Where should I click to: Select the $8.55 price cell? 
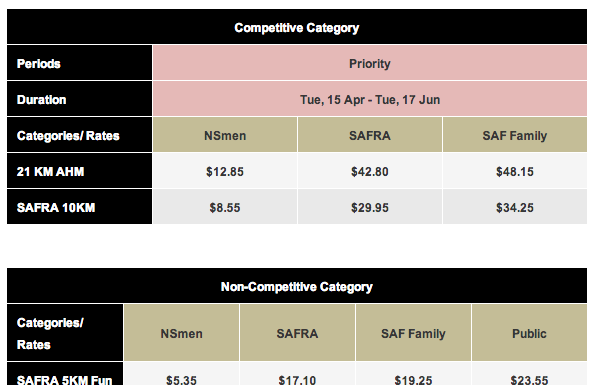pyautogui.click(x=225, y=207)
